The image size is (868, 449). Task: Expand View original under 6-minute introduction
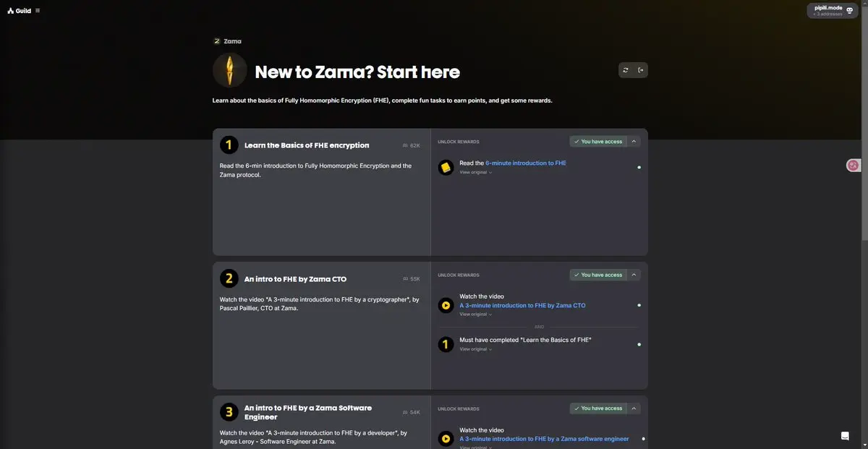click(476, 172)
